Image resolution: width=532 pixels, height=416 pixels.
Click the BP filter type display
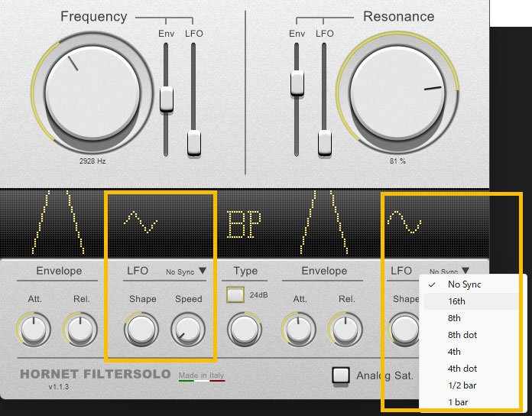pos(245,226)
